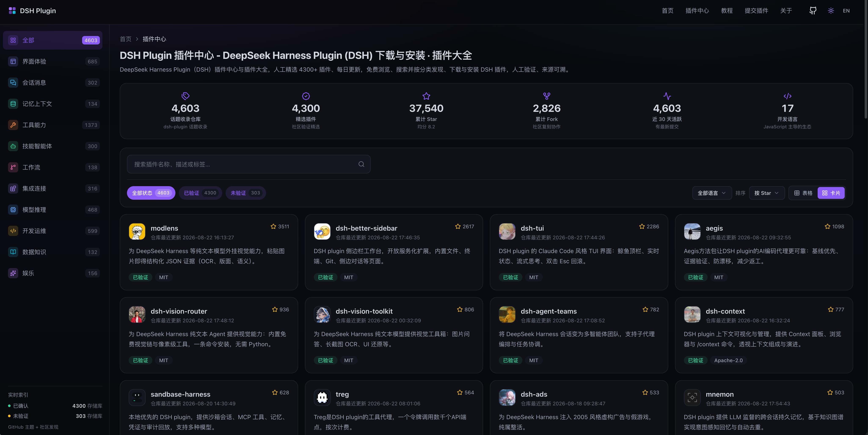Image resolution: width=868 pixels, height=435 pixels.
Task: Click the star icon on dsh-tui card
Action: pyautogui.click(x=642, y=227)
